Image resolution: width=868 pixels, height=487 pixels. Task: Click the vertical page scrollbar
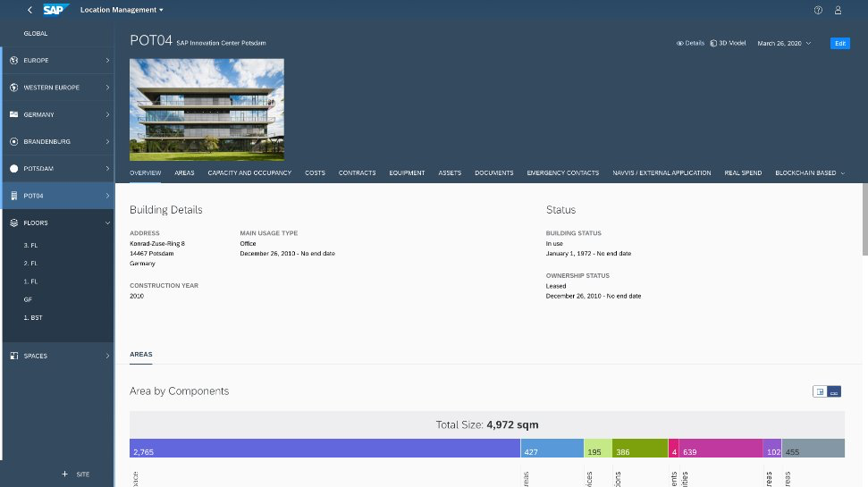864,219
